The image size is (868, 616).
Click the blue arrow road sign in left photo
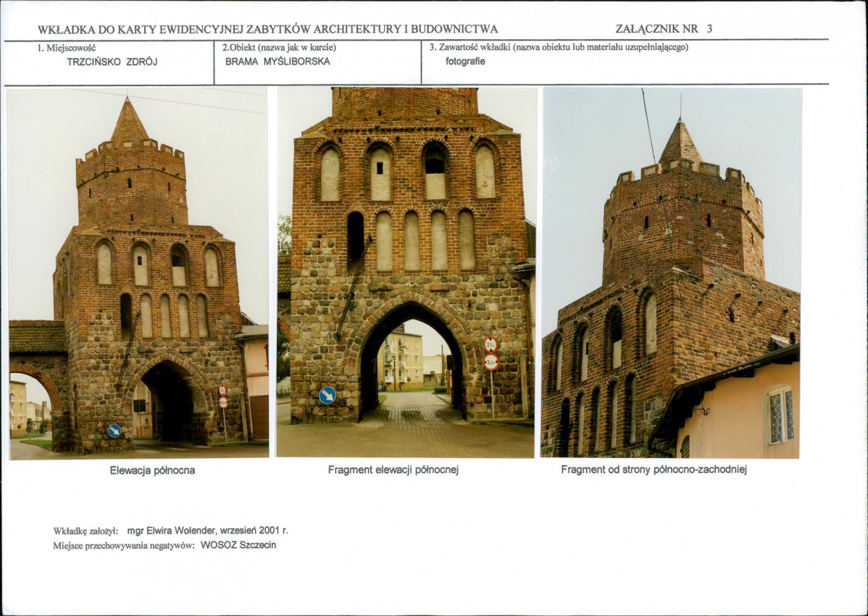pos(114,430)
